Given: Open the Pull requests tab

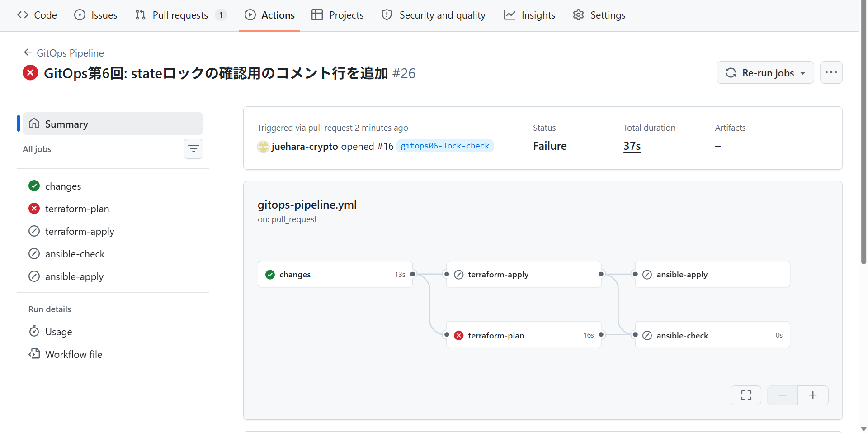Looking at the screenshot, I should pyautogui.click(x=181, y=15).
